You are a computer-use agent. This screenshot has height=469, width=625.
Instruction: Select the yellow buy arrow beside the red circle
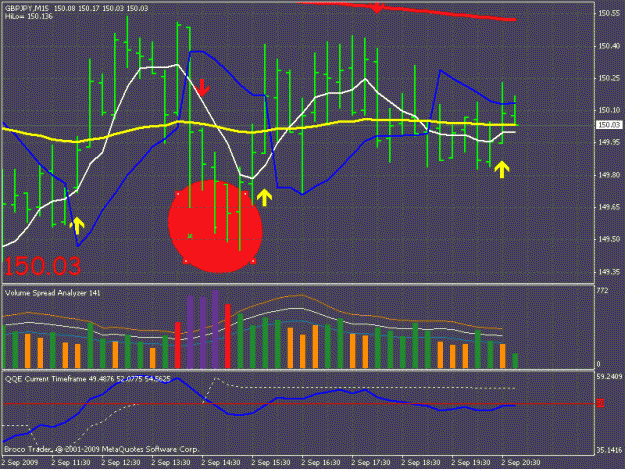pos(264,198)
